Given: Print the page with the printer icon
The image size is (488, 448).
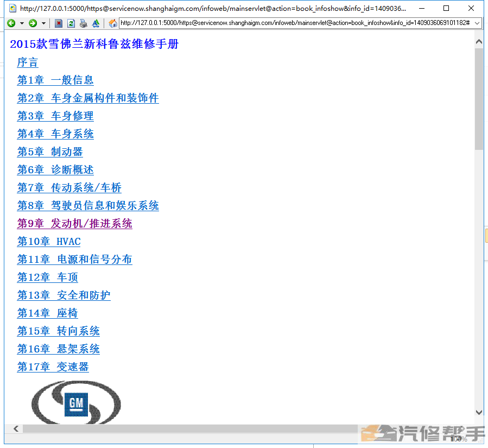Looking at the screenshot, I should pos(84,23).
